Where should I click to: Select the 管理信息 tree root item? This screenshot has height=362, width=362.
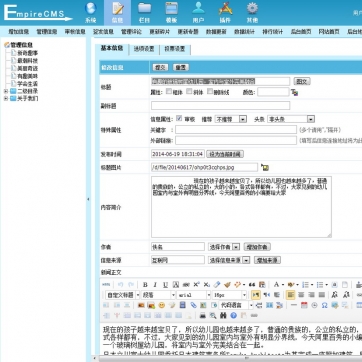pyautogui.click(x=19, y=45)
